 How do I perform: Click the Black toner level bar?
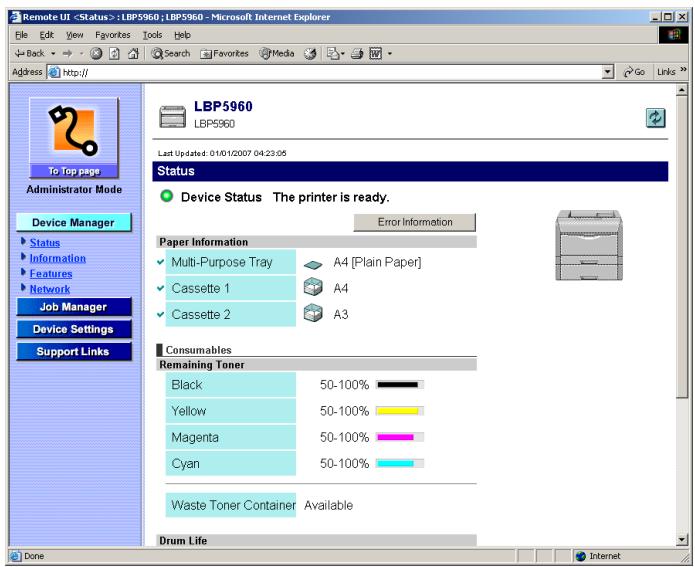[x=400, y=385]
